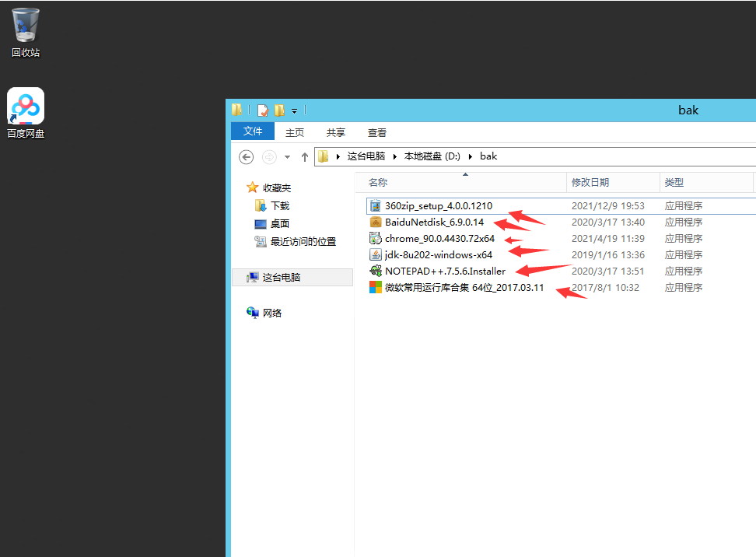
Task: Click the New Folder icon in quick access toolbar
Action: point(279,110)
